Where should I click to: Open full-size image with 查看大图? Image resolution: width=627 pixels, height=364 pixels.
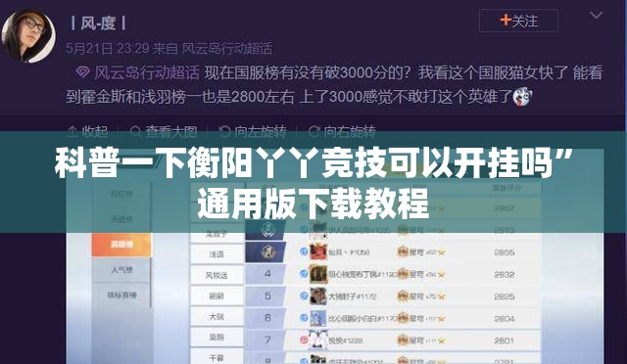[x=164, y=131]
